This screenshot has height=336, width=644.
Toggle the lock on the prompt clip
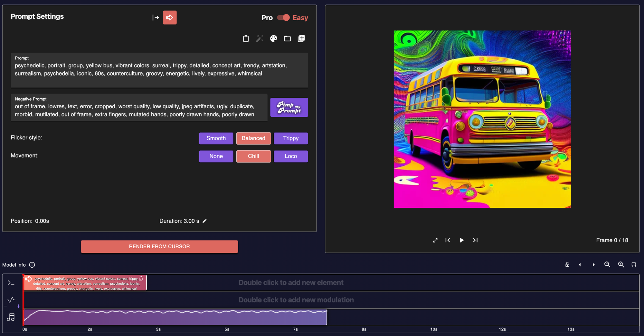point(142,278)
